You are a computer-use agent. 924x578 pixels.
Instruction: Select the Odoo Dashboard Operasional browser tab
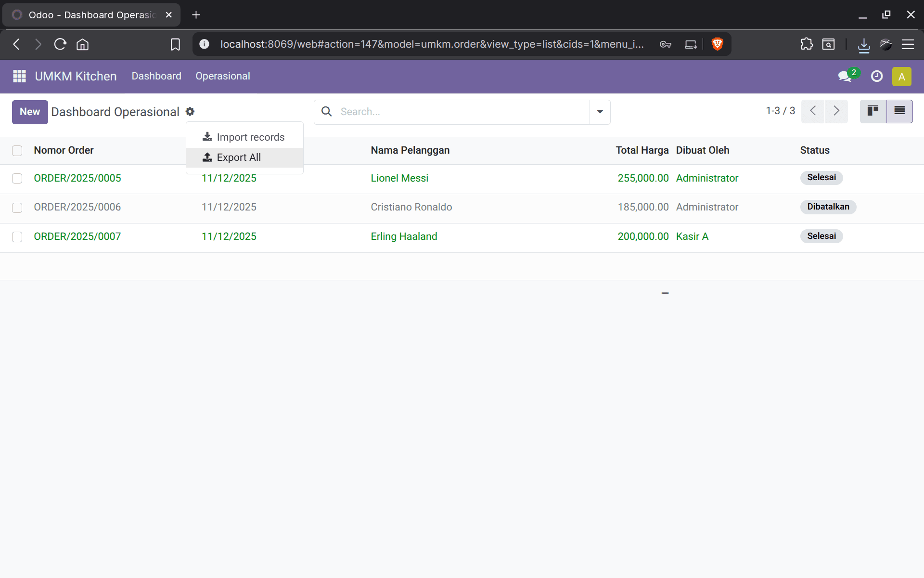point(91,15)
